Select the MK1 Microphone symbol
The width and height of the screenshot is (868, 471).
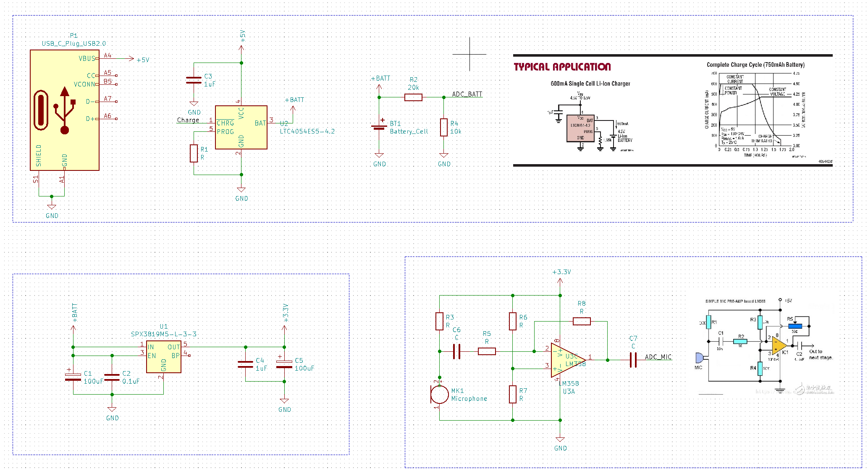click(x=440, y=394)
